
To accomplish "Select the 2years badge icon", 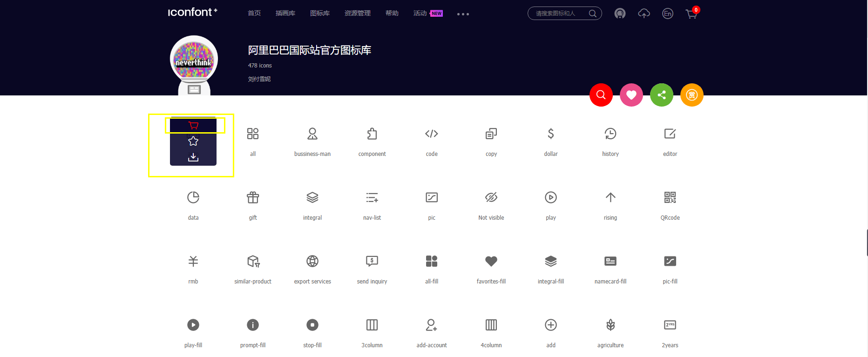I will click(x=670, y=325).
